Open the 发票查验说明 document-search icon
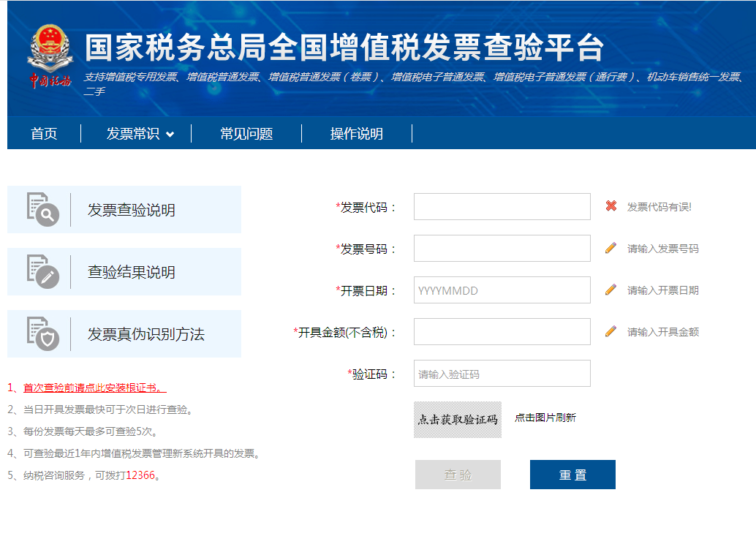Viewport: 756px width, 536px height. click(x=43, y=209)
